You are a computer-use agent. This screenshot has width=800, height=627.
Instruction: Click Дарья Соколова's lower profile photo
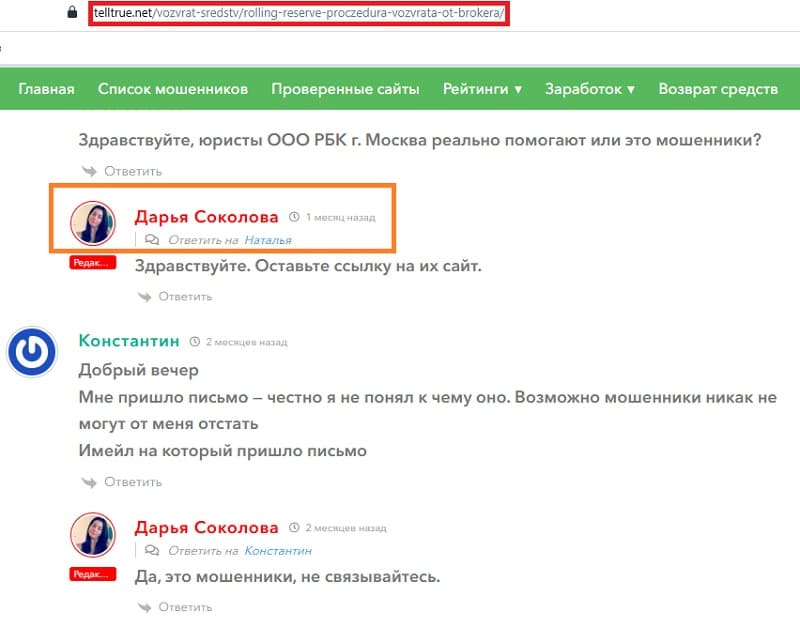tap(93, 533)
